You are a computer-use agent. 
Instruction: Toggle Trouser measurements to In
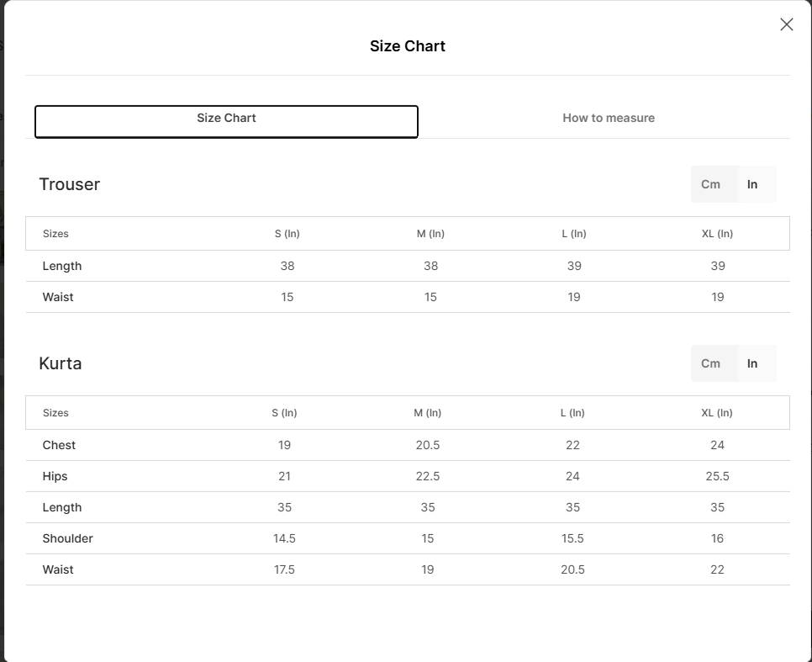click(x=752, y=184)
